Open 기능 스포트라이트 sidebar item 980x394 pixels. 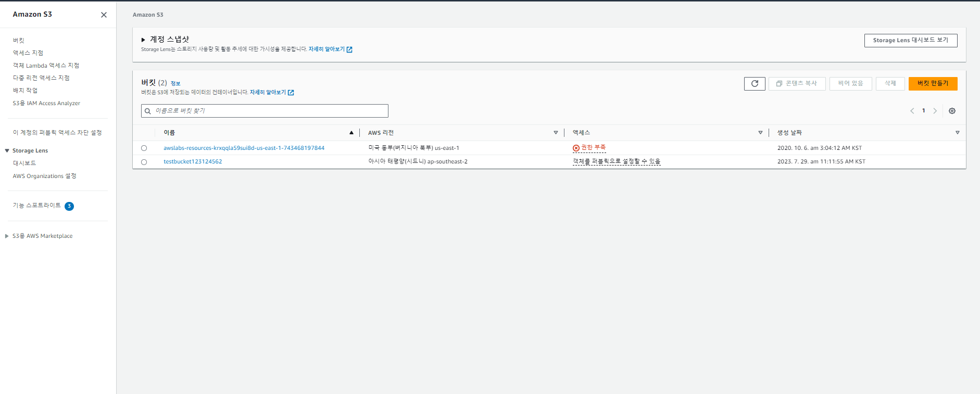pyautogui.click(x=37, y=206)
